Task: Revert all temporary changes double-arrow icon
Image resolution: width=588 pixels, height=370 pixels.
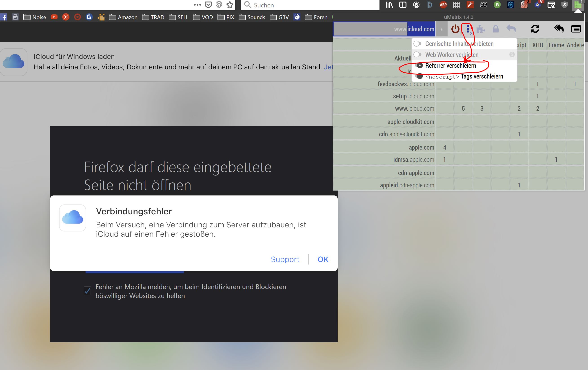Action: tap(558, 29)
